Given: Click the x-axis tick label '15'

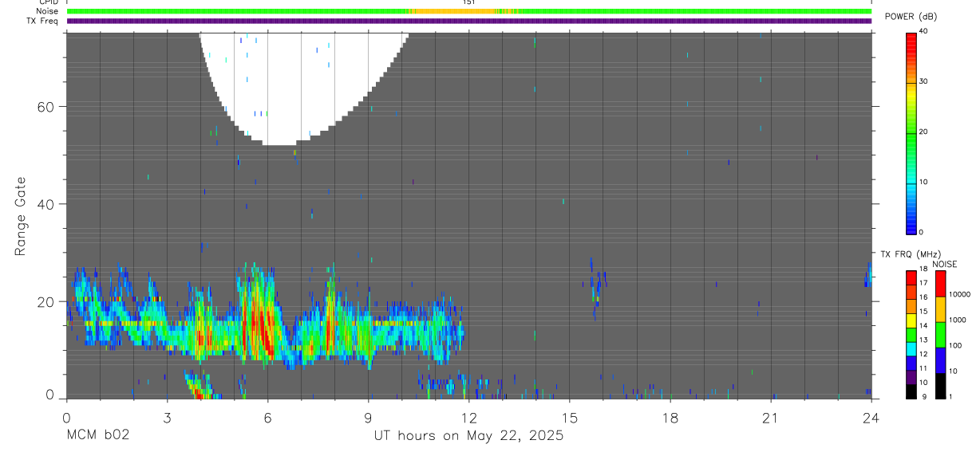Looking at the screenshot, I should coord(569,418).
